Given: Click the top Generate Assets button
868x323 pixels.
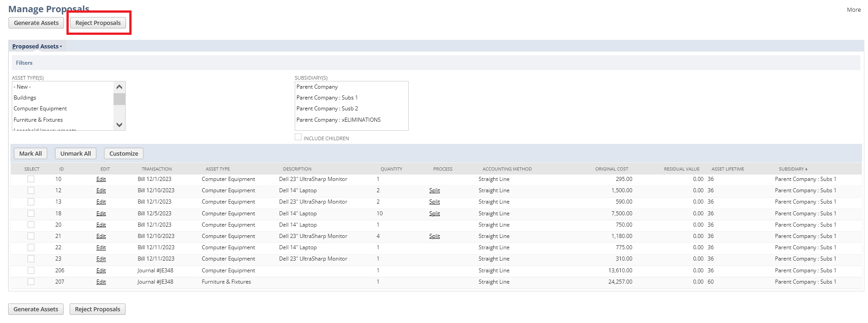Looking at the screenshot, I should tap(36, 23).
